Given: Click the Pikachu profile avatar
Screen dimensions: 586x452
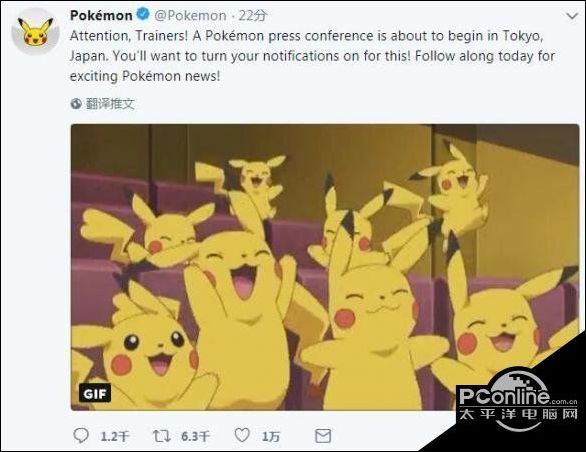Looking at the screenshot, I should coord(36,31).
